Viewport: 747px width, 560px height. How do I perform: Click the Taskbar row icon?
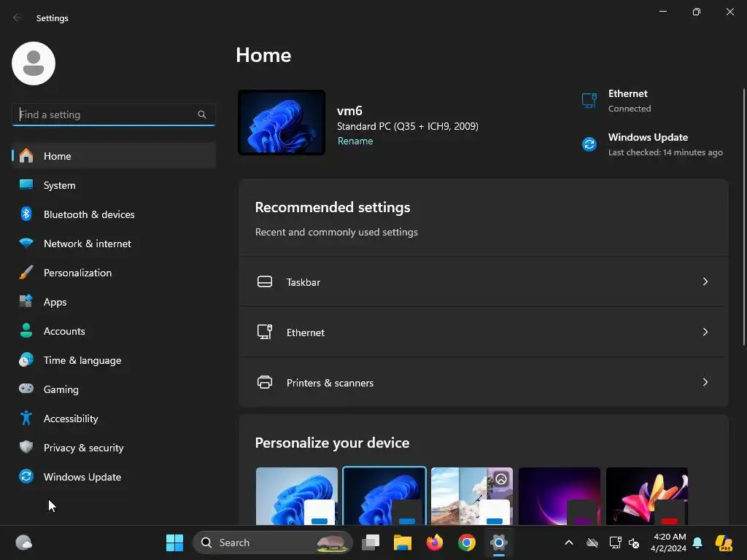265,281
